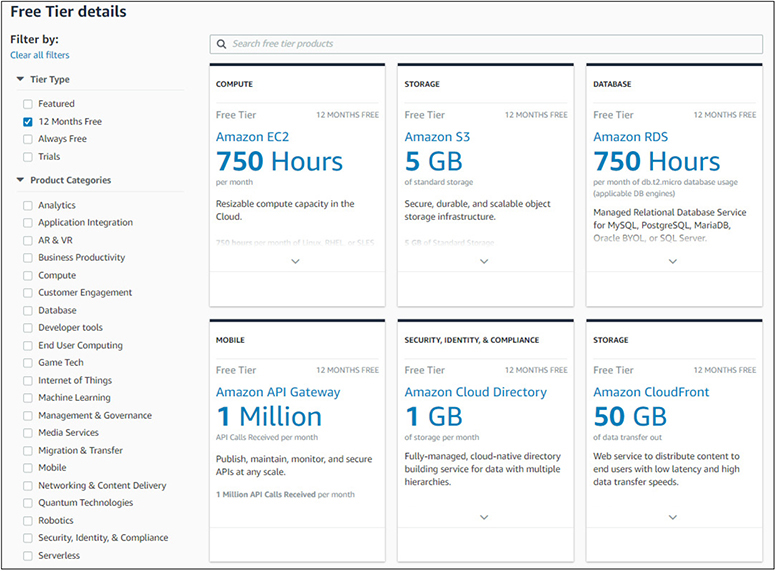Open the Amazon API Gateway link
The height and width of the screenshot is (571, 776).
pos(278,392)
